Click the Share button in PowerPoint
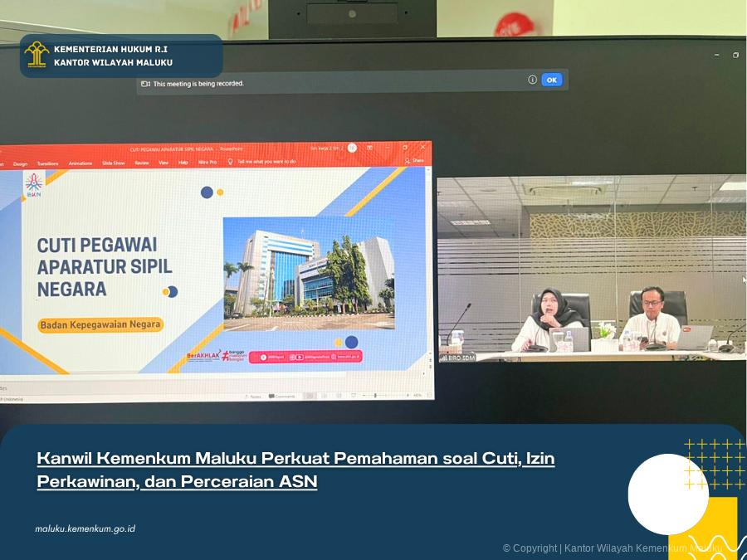Image resolution: width=747 pixels, height=560 pixels. coord(415,160)
